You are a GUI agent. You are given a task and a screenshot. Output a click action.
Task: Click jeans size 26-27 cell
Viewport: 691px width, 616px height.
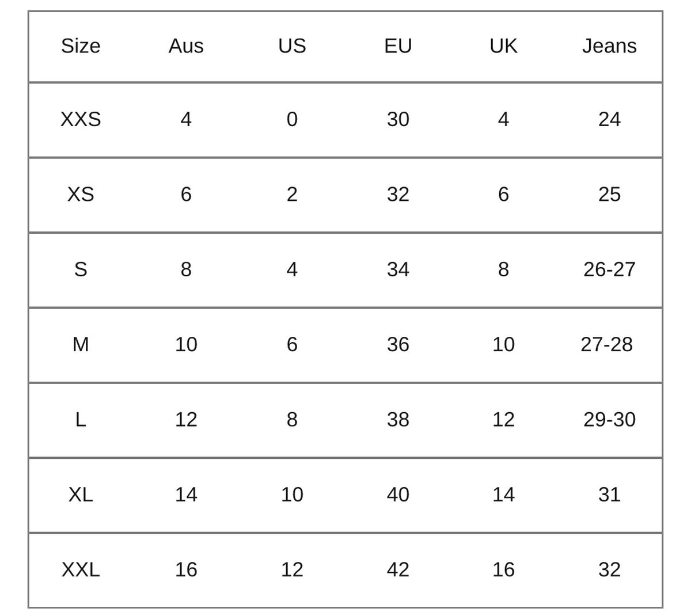[x=609, y=269]
